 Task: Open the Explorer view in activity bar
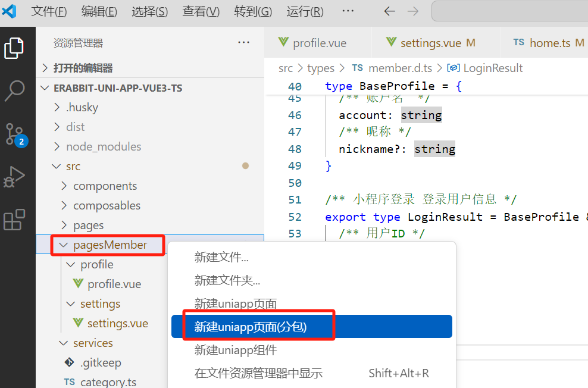tap(14, 48)
